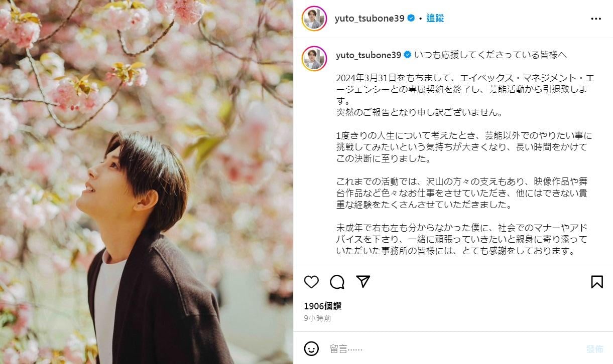Image resolution: width=613 pixels, height=364 pixels.
Task: Follow the account via 追蹤
Action: pyautogui.click(x=435, y=19)
